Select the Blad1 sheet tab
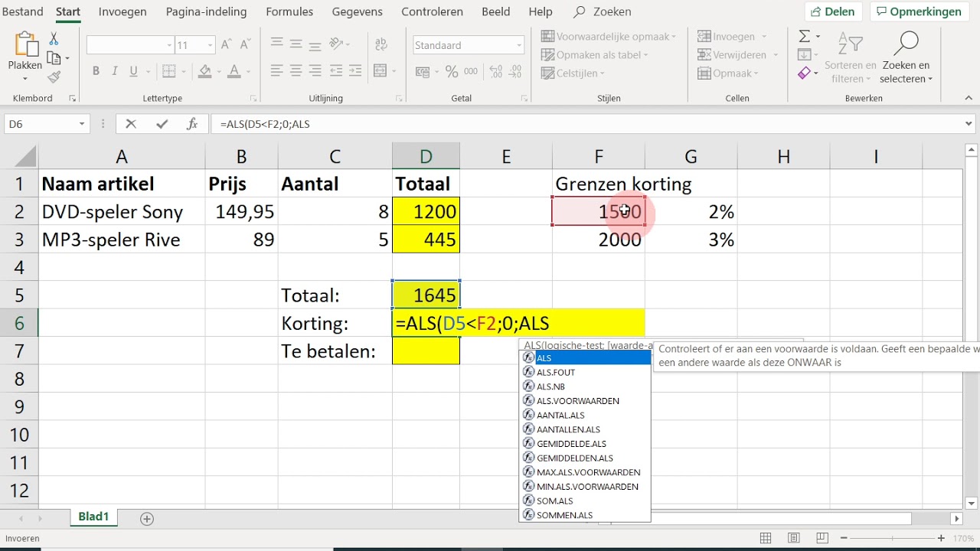The height and width of the screenshot is (551, 980). coord(93,517)
